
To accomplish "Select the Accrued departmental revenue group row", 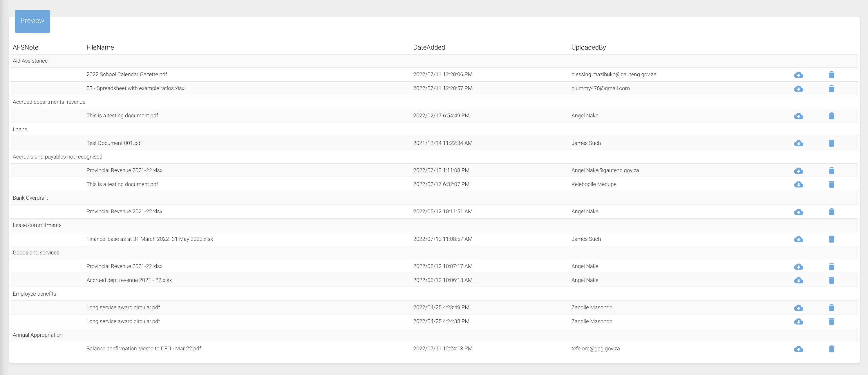I will (434, 102).
